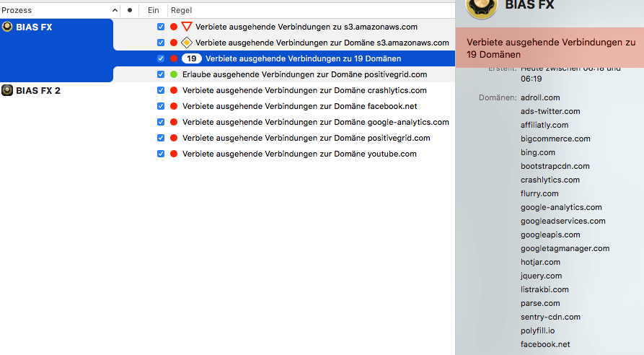Select rule Verbiete Domäne positivegrid.com
644x355 pixels.
coord(306,138)
